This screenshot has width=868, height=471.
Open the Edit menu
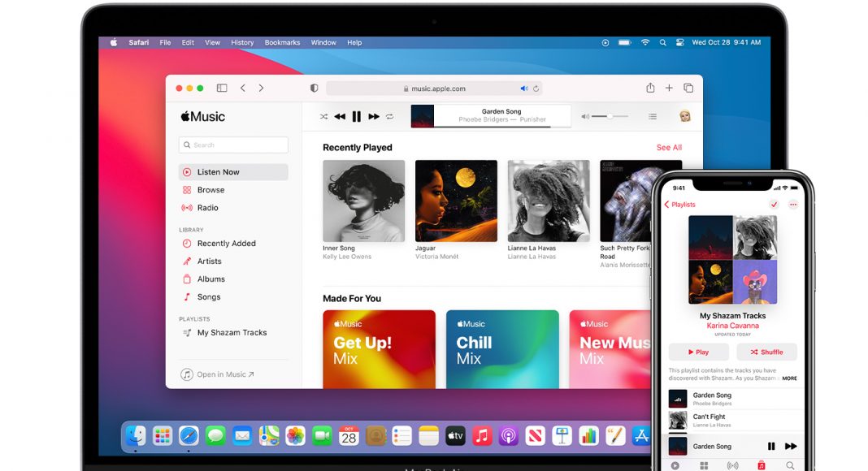[x=189, y=42]
